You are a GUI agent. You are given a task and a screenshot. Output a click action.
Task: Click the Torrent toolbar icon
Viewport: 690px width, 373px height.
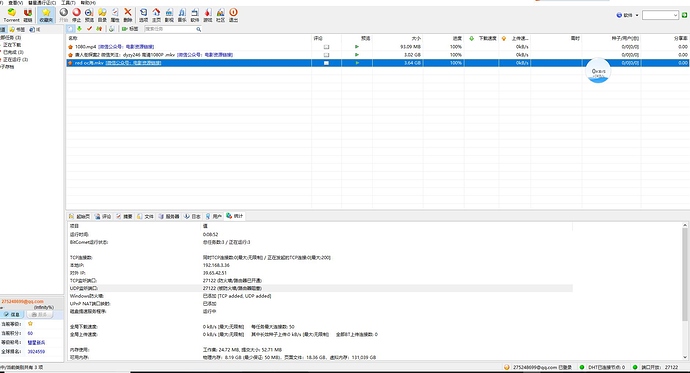point(11,15)
